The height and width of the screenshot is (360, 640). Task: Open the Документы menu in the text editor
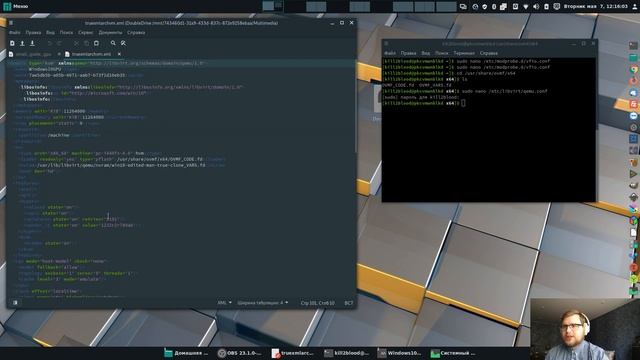click(x=110, y=33)
